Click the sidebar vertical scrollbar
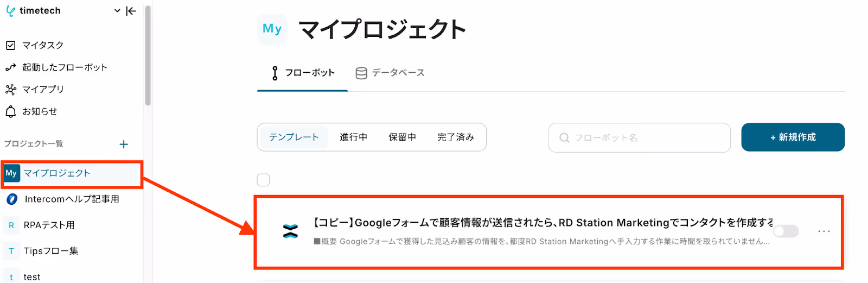 (148, 56)
